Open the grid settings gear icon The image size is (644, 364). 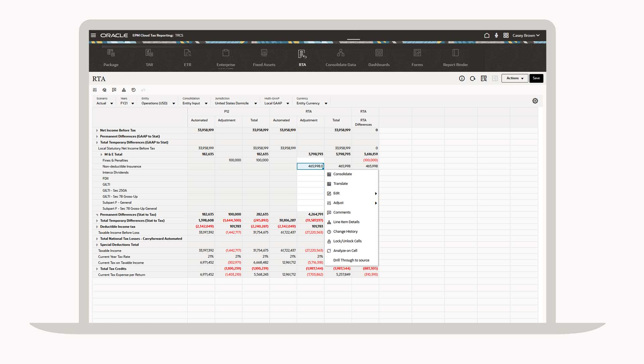pos(535,101)
